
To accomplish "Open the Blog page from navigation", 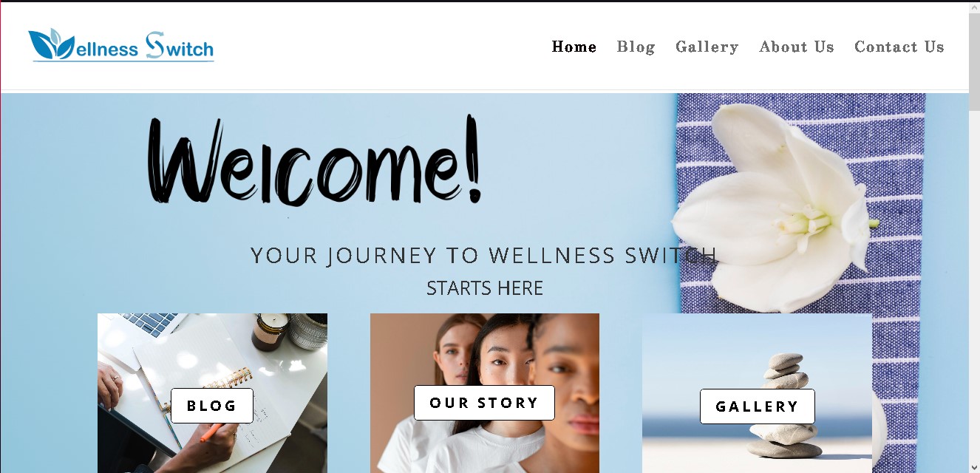I will click(x=636, y=47).
